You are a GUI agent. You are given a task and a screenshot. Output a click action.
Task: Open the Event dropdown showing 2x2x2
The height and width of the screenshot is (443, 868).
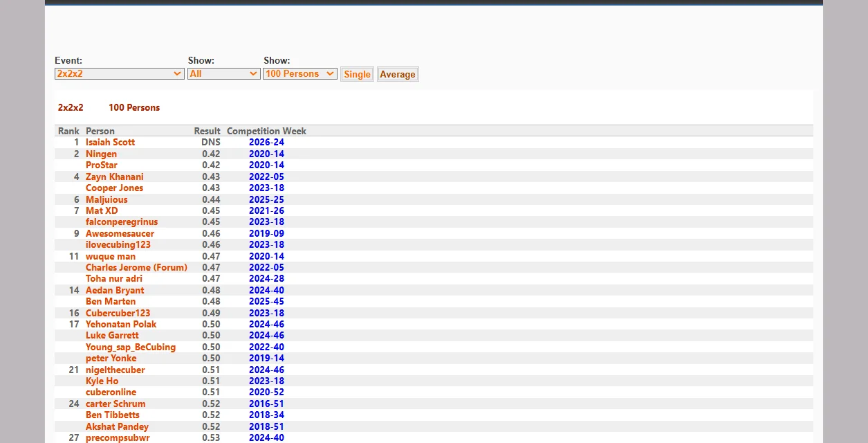tap(119, 73)
